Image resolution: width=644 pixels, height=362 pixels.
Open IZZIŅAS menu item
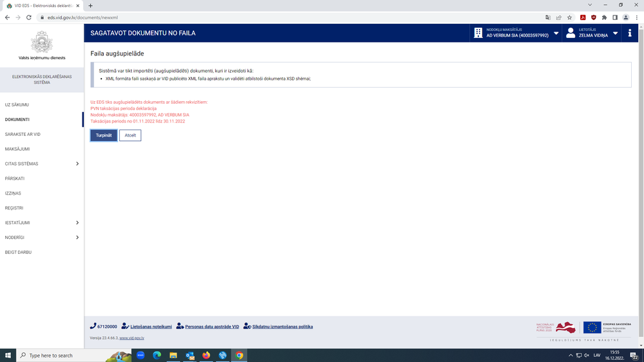(x=13, y=193)
